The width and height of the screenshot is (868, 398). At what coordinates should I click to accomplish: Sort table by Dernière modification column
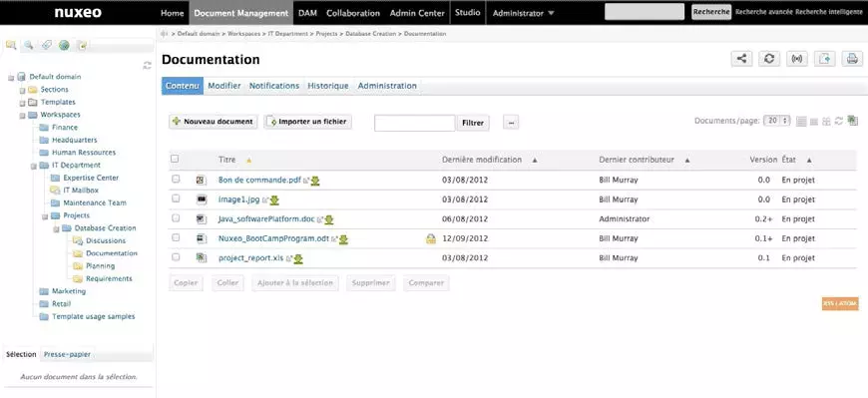(482, 160)
